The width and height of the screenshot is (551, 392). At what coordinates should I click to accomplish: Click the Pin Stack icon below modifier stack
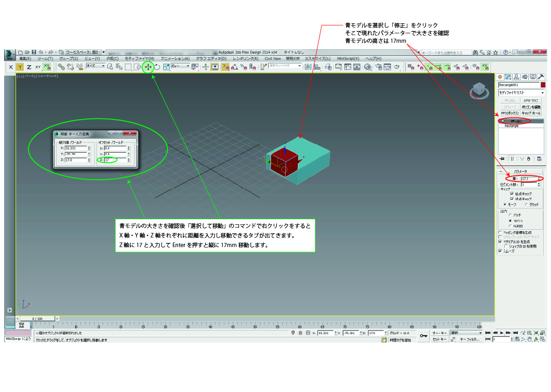click(x=502, y=159)
